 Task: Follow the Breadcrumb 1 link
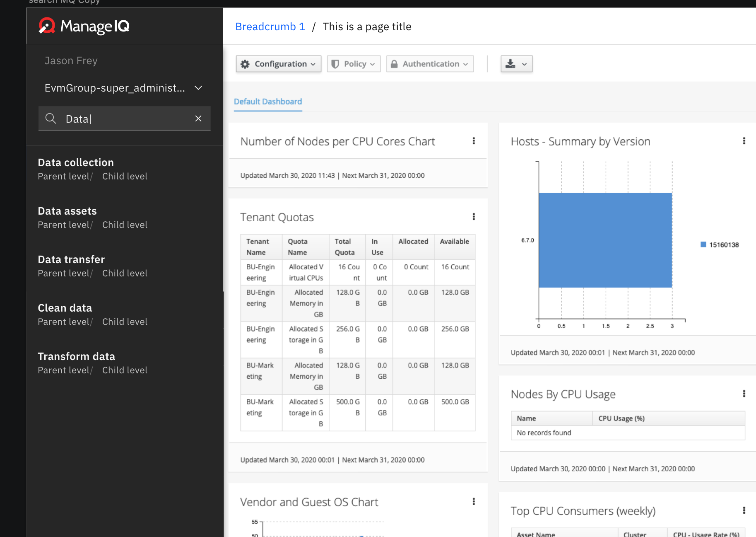click(x=270, y=27)
